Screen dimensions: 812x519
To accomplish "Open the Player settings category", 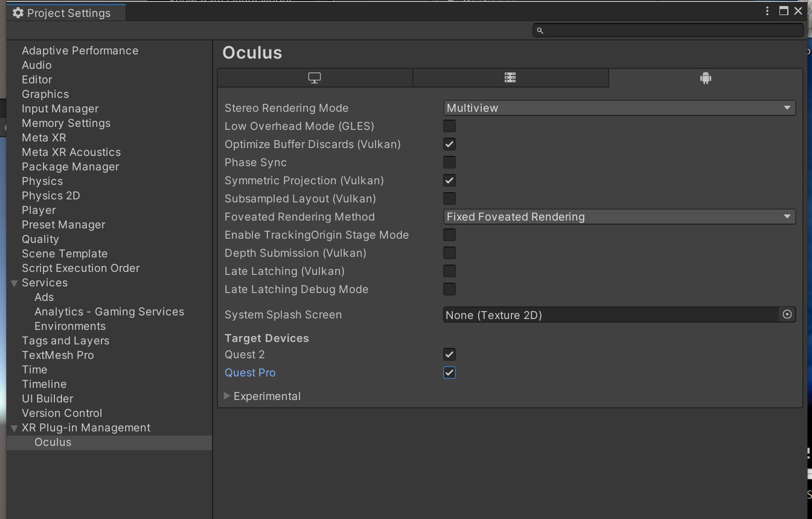I will (x=39, y=210).
